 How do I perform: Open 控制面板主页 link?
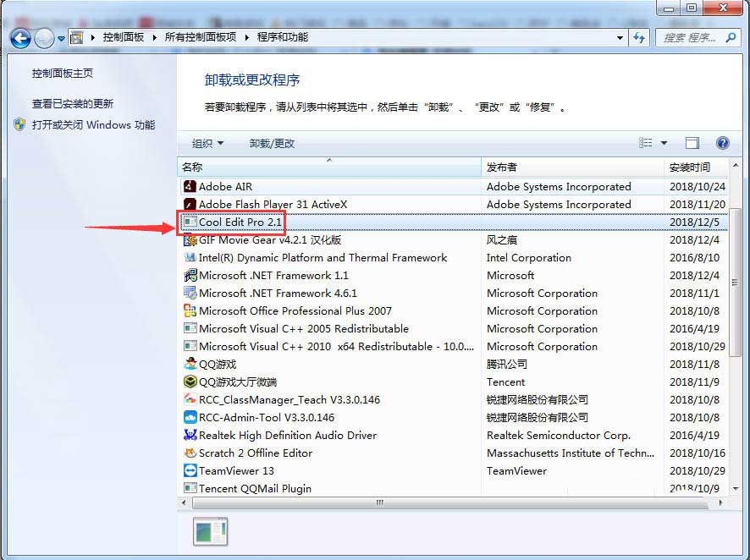click(x=63, y=74)
